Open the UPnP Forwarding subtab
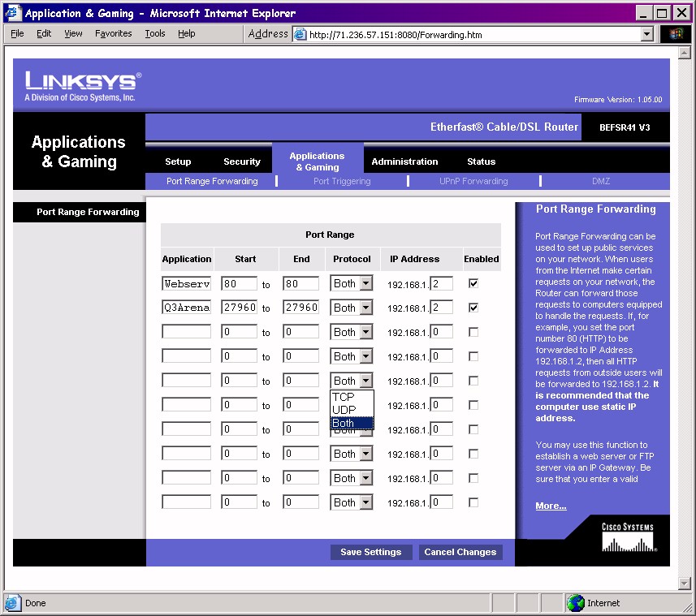696x616 pixels. (x=473, y=181)
